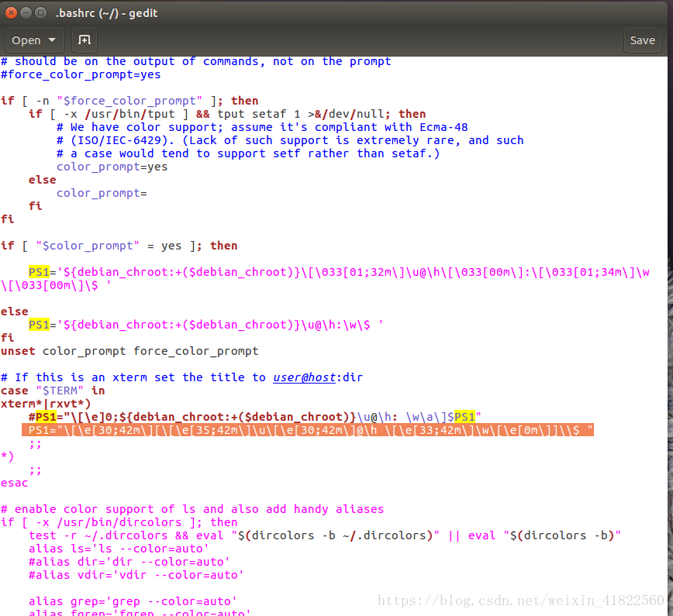Click the 'tput setaf 1' line
The width and height of the screenshot is (673, 616).
(x=227, y=114)
